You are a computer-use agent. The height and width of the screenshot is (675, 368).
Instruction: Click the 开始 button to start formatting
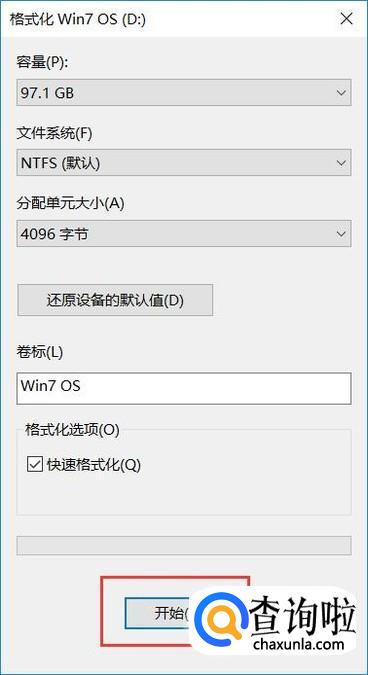[x=158, y=613]
